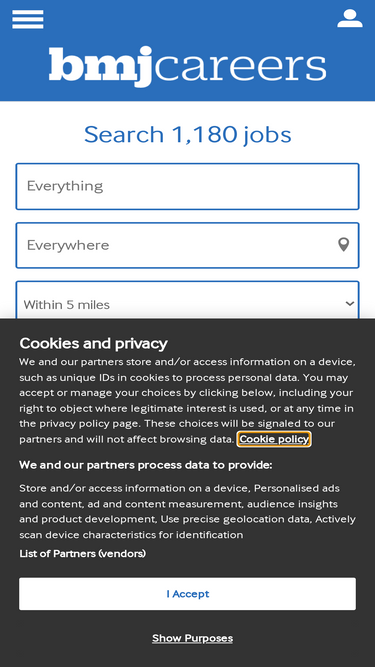Click the 'Store and/or access information' purposes paragraph

coord(188,511)
